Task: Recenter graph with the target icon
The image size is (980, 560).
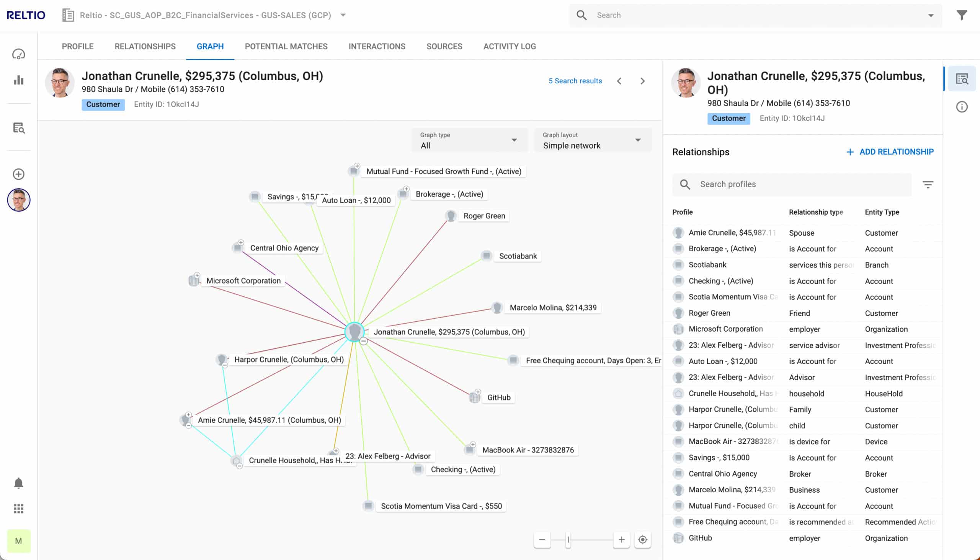Action: pos(642,540)
